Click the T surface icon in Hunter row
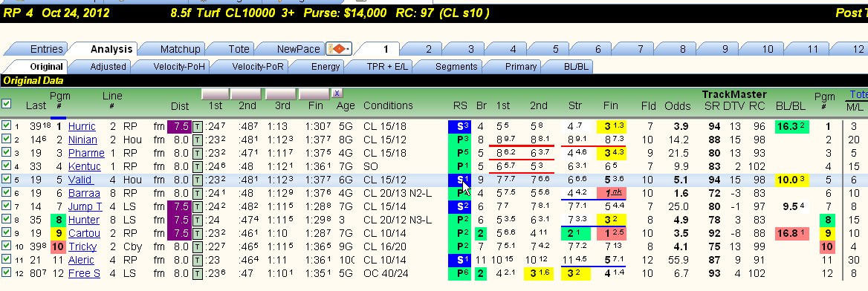 click(198, 220)
